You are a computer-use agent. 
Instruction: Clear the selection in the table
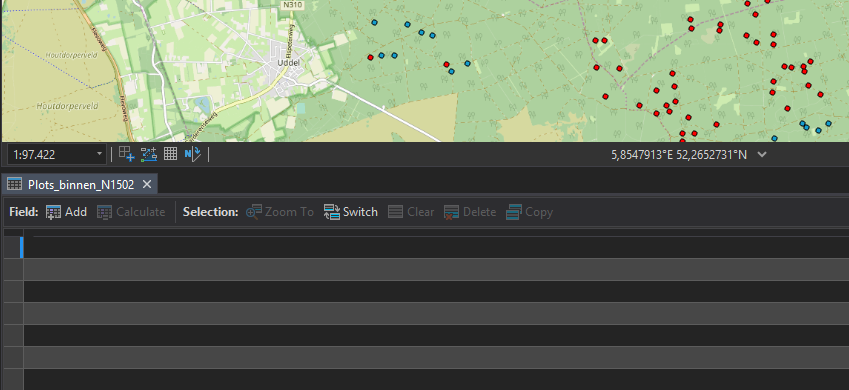click(411, 212)
